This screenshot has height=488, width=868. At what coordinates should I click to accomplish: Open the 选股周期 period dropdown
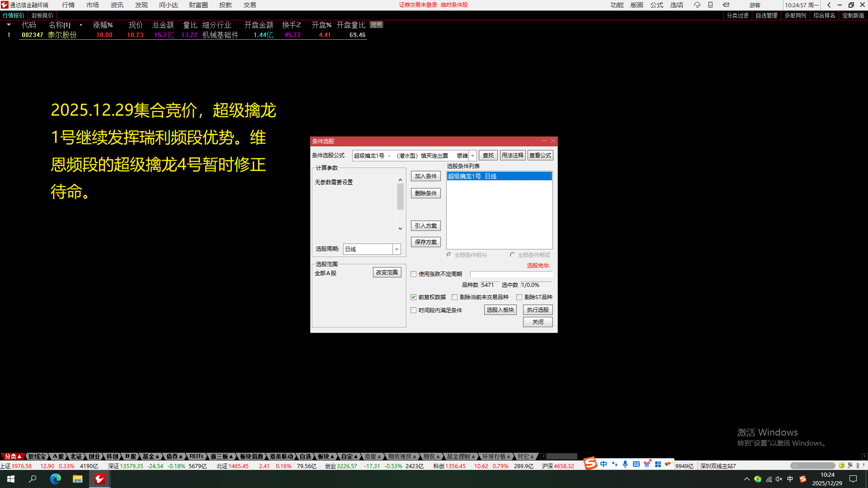point(396,249)
